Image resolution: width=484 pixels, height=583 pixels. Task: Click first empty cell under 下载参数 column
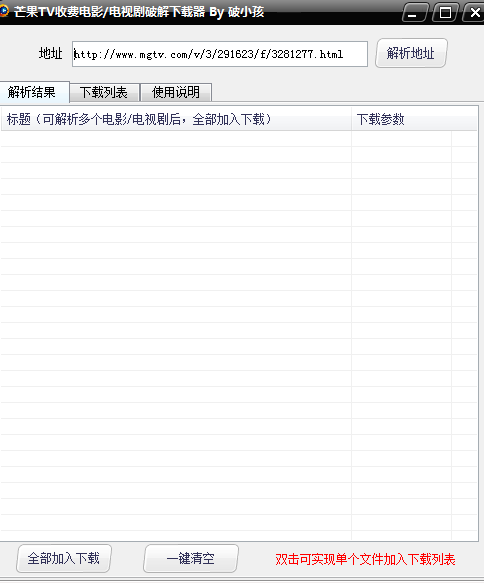click(401, 139)
